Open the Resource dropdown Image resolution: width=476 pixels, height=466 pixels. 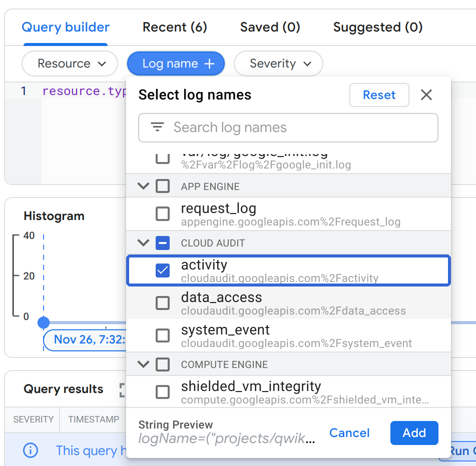click(x=70, y=64)
